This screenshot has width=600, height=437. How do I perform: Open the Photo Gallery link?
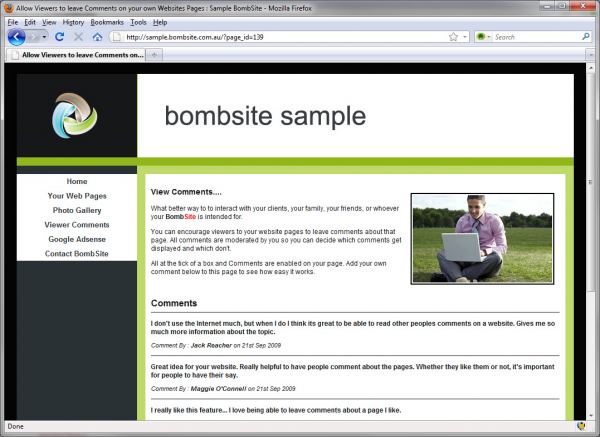click(77, 210)
